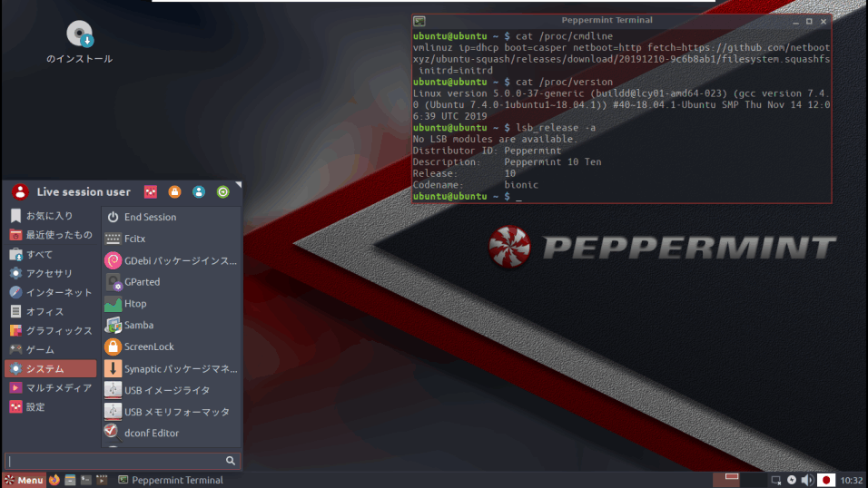Image resolution: width=868 pixels, height=488 pixels.
Task: Select グラフィックス category
Action: pyautogui.click(x=50, y=330)
